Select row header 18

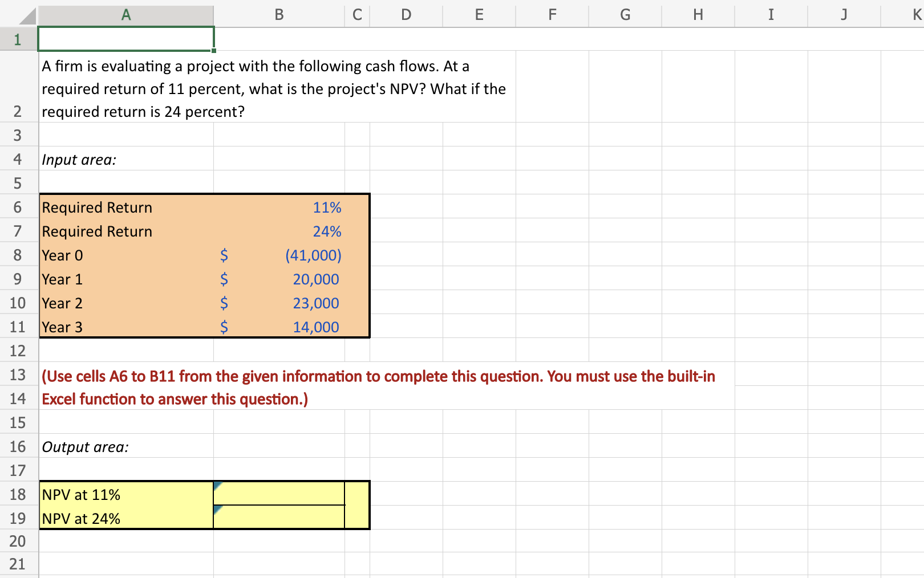tap(17, 494)
